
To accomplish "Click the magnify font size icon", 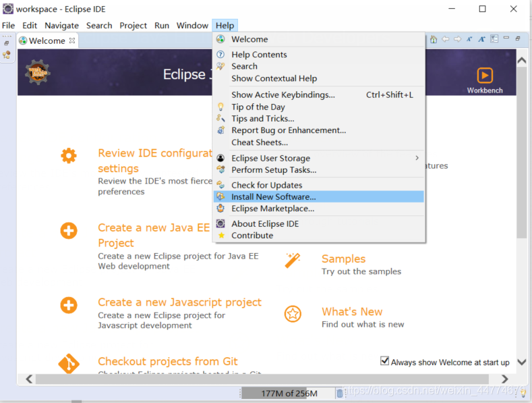I will point(482,39).
